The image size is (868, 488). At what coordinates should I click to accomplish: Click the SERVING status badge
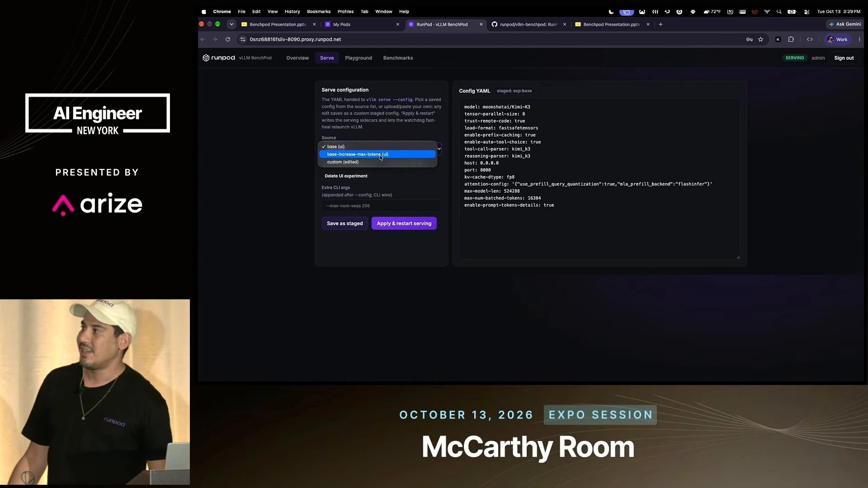click(794, 58)
